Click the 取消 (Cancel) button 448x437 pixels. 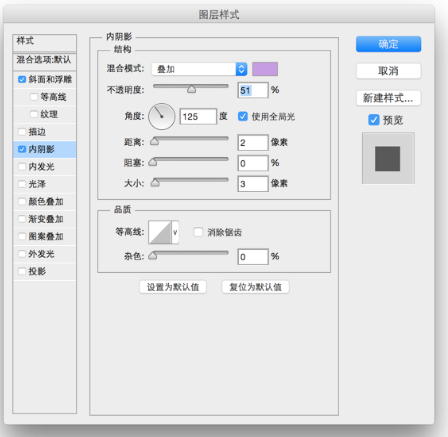[x=388, y=71]
